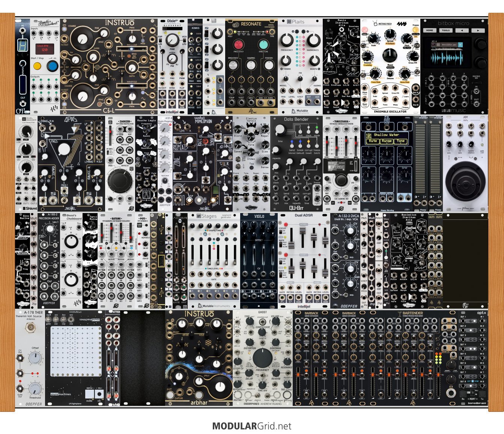
Task: Click the FREQUENCY knob on Plaits
Action: [287, 40]
